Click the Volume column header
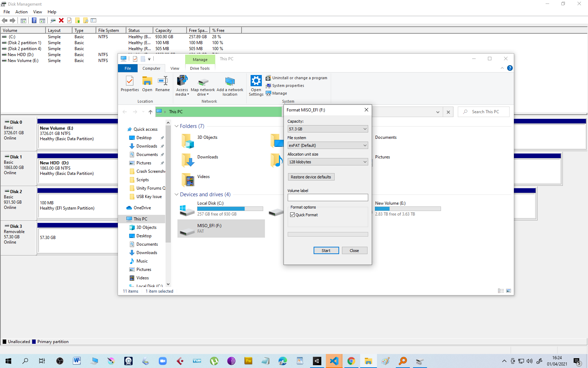The image size is (588, 368). pyautogui.click(x=23, y=30)
